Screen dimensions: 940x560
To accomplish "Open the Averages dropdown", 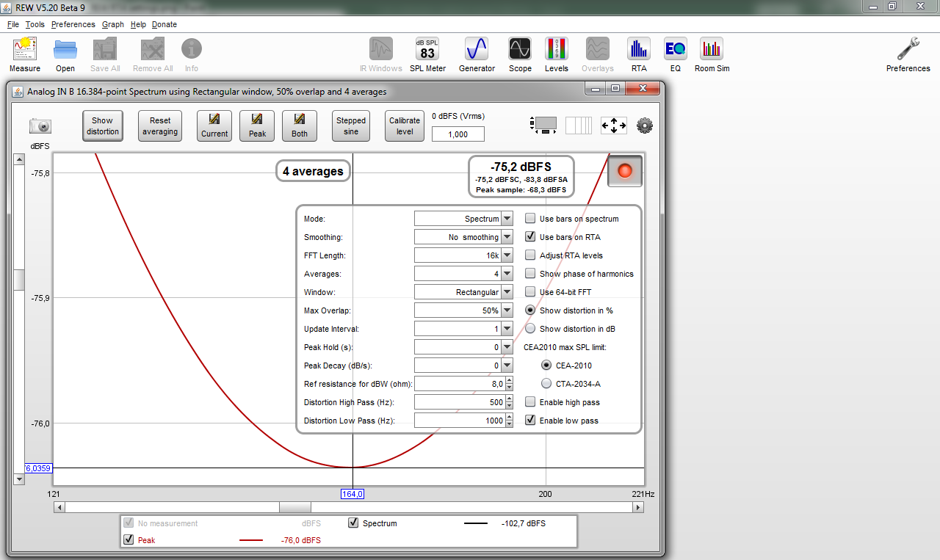I will pyautogui.click(x=507, y=274).
